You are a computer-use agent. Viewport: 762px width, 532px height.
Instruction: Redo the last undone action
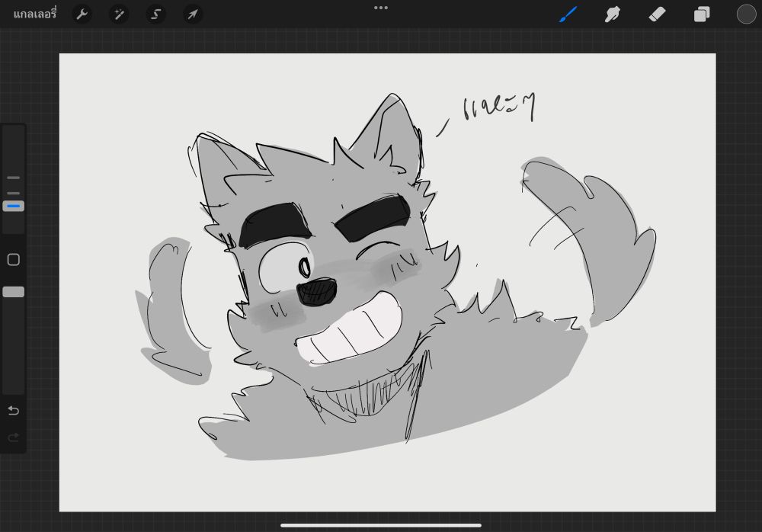pos(14,437)
